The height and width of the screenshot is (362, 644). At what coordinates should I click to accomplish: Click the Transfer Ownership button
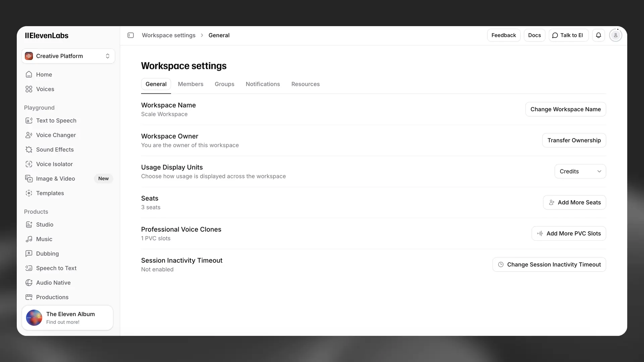tap(574, 140)
